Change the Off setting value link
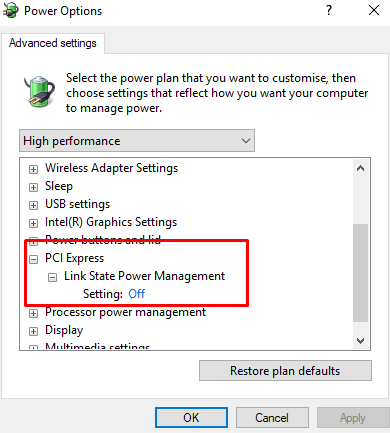The height and width of the screenshot is (433, 390). [x=137, y=294]
